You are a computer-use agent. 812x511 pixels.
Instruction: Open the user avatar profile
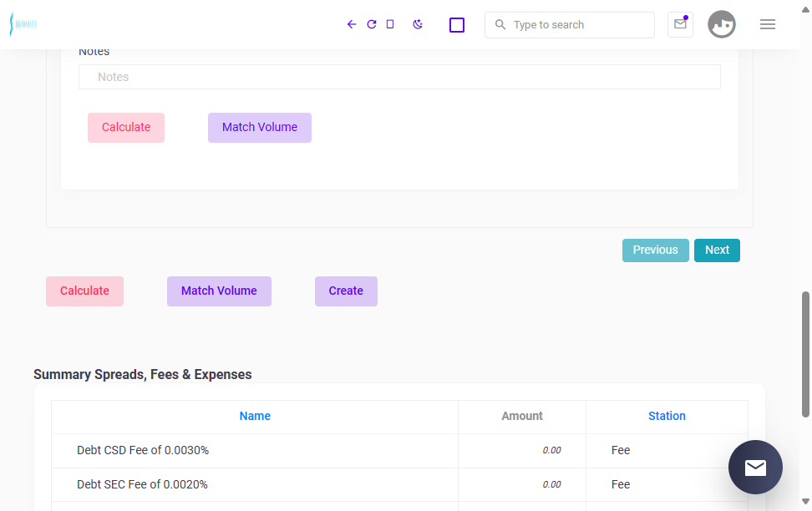click(722, 24)
